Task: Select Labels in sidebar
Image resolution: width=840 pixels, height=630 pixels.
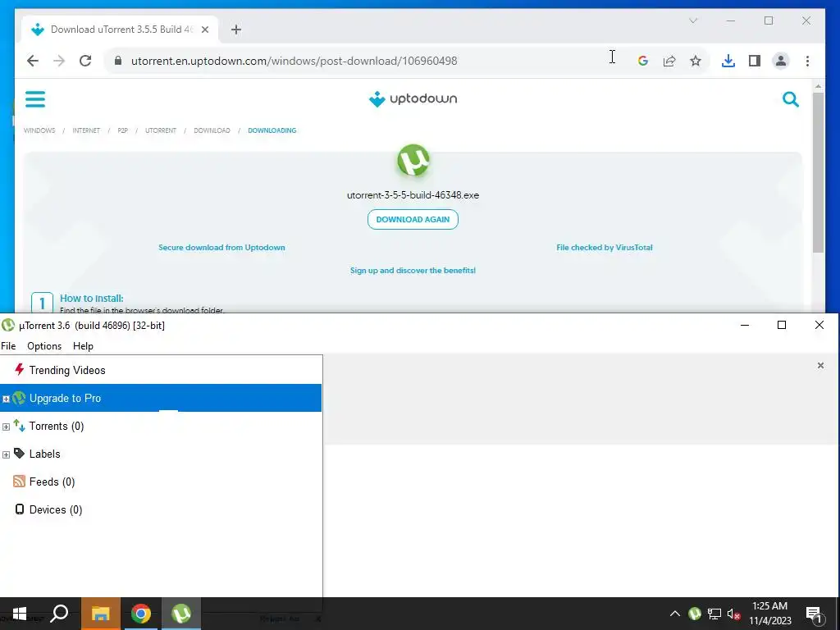Action: pyautogui.click(x=161, y=454)
